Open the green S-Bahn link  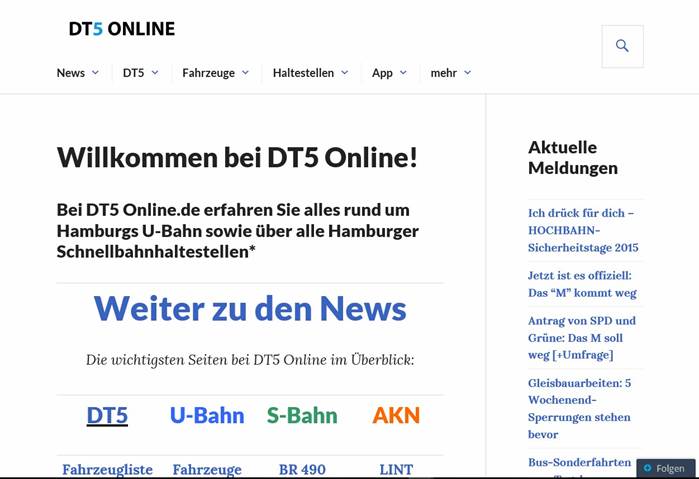[302, 415]
